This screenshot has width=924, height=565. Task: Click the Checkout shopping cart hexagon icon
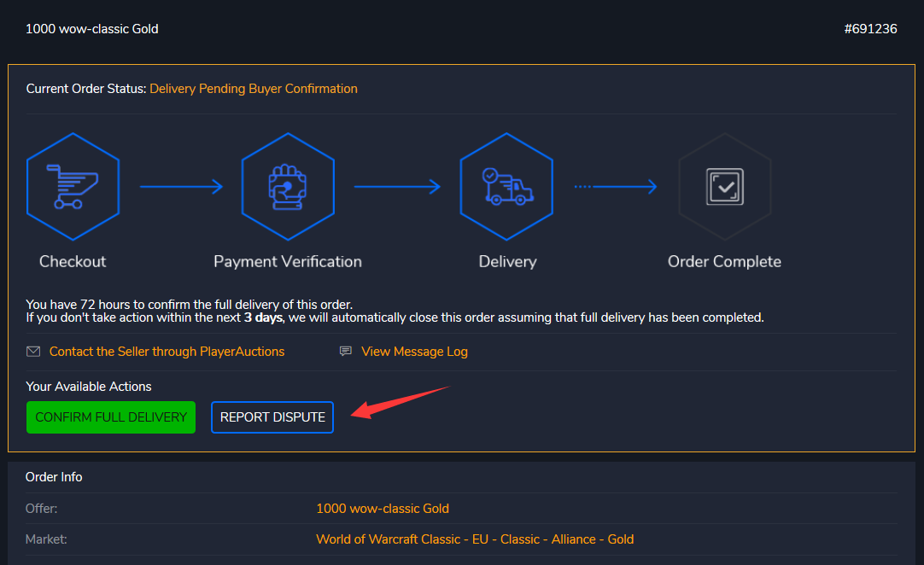click(x=73, y=187)
